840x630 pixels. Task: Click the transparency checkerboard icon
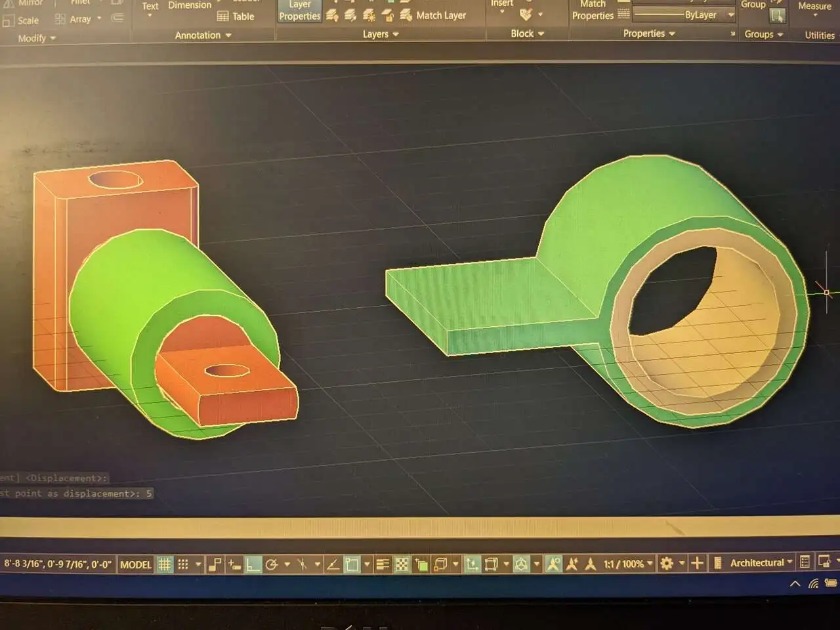point(402,564)
